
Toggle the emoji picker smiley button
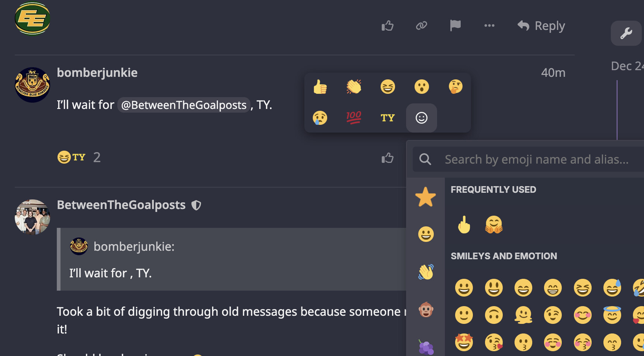pyautogui.click(x=421, y=118)
